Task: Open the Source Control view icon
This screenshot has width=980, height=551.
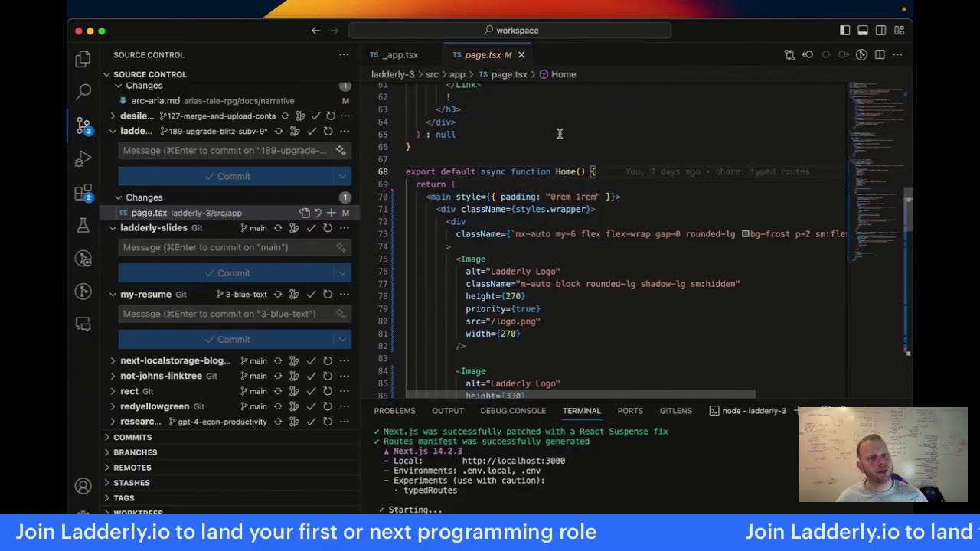Action: 83,126
